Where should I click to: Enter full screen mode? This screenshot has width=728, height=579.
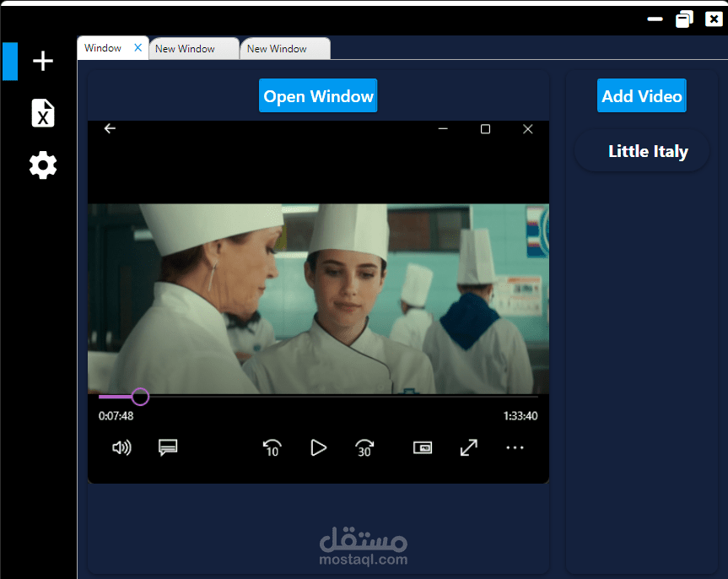click(x=468, y=447)
